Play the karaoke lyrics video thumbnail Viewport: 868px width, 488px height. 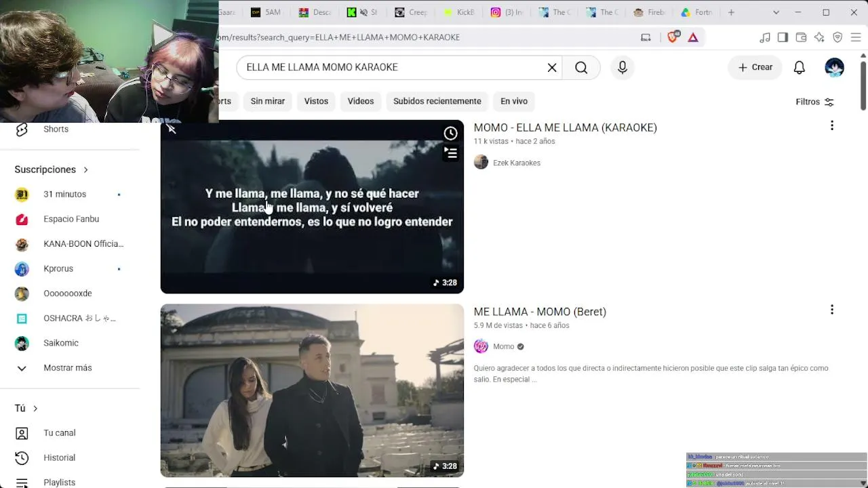[312, 207]
